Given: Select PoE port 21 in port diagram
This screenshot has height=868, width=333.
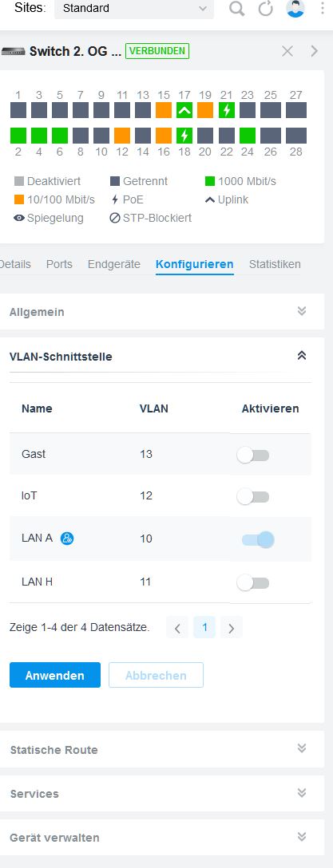Looking at the screenshot, I should click(227, 110).
